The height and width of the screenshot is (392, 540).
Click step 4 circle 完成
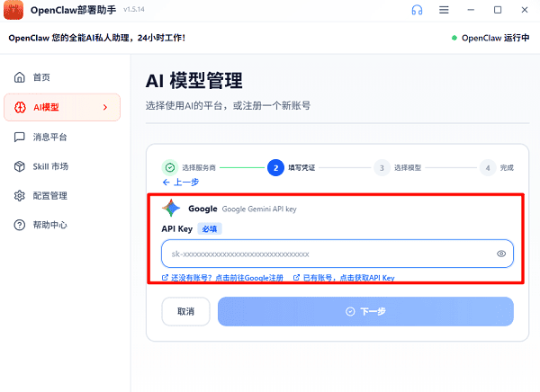(488, 167)
